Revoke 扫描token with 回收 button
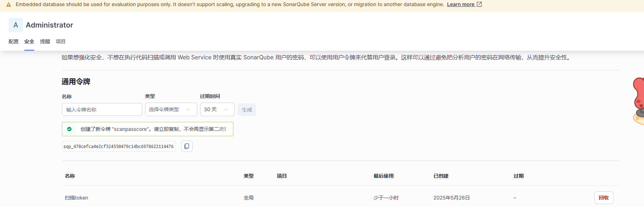 point(604,198)
